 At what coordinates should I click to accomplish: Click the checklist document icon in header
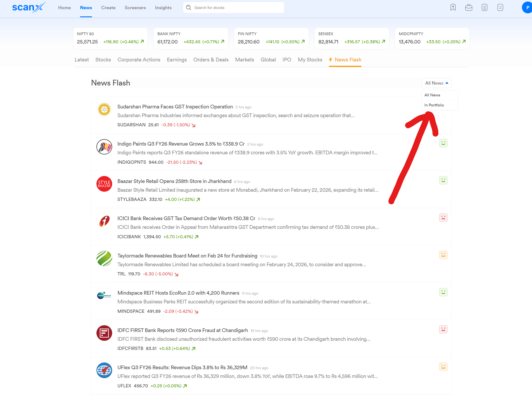[484, 8]
